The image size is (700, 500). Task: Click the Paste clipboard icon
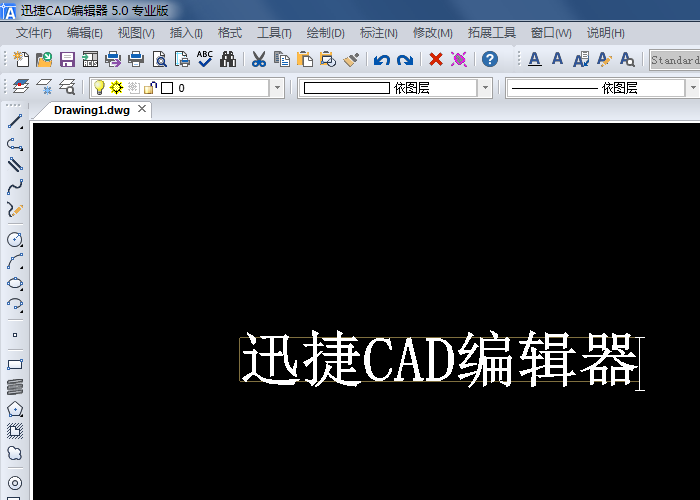(x=304, y=59)
